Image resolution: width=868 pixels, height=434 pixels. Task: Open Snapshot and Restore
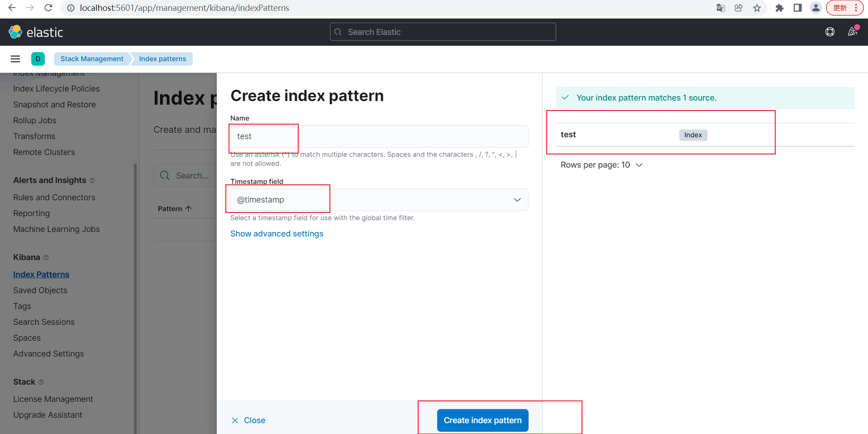[x=54, y=105]
